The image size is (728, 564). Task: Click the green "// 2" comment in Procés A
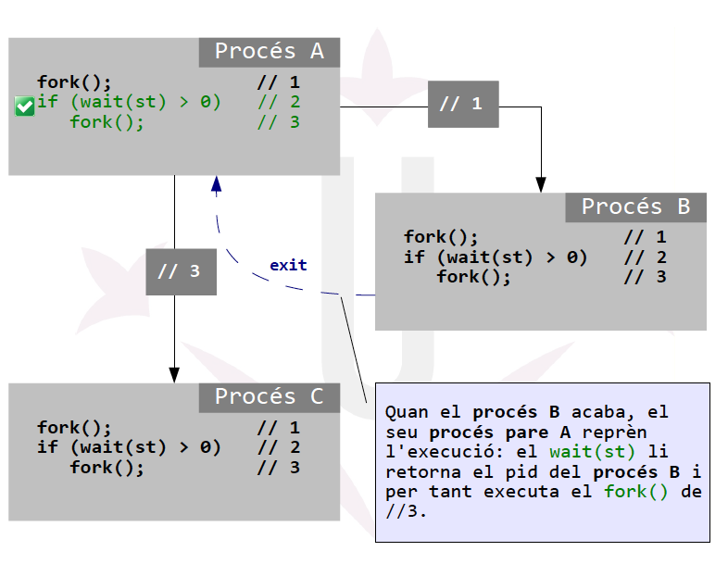(x=279, y=102)
